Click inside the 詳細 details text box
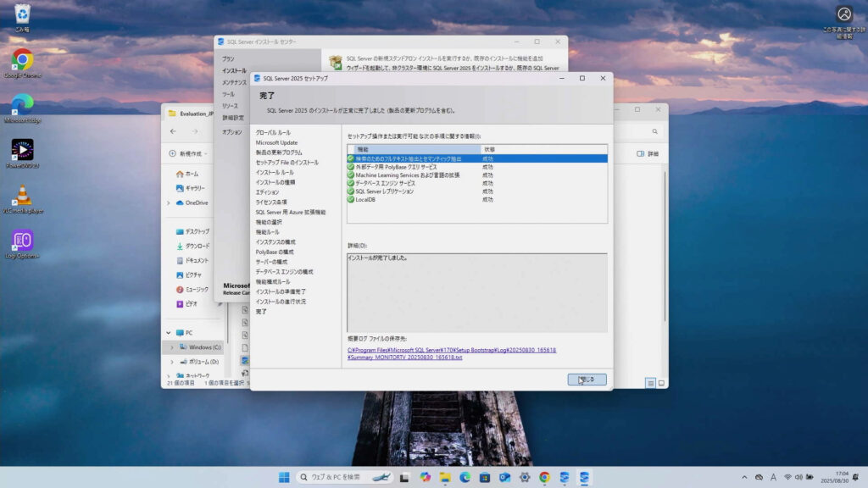 (x=477, y=292)
